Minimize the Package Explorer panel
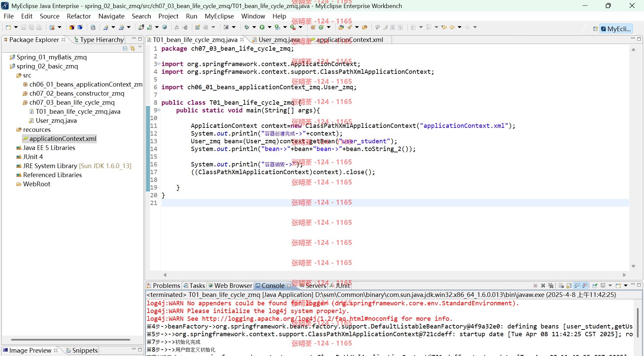Viewport: 644px width, 356px height. coord(134,39)
